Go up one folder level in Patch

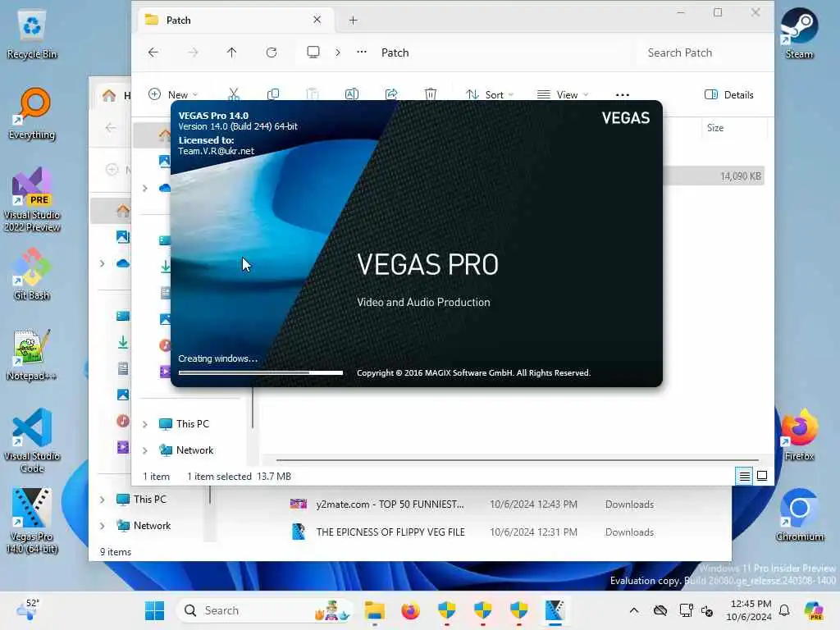point(231,52)
